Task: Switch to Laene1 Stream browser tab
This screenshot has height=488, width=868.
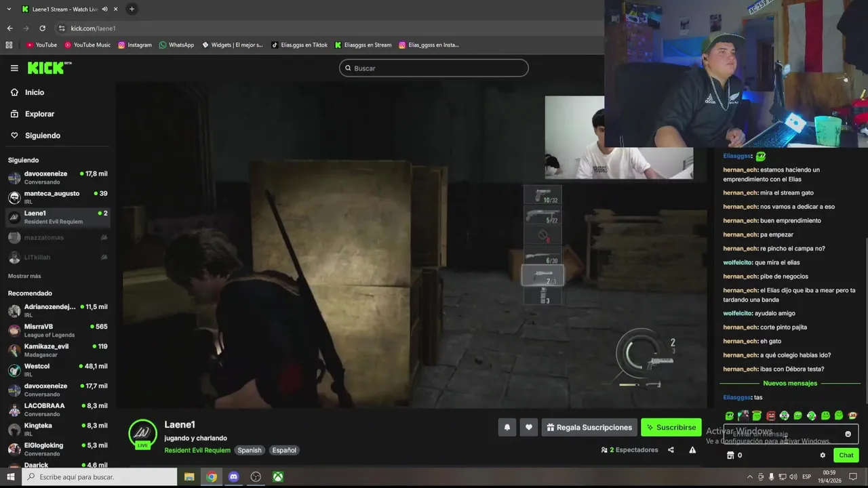Action: pos(65,9)
